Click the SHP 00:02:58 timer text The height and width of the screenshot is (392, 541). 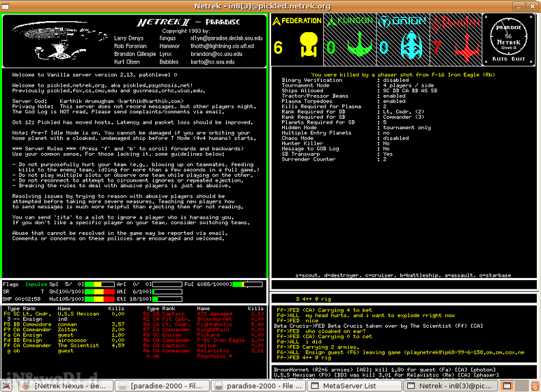pos(21,299)
